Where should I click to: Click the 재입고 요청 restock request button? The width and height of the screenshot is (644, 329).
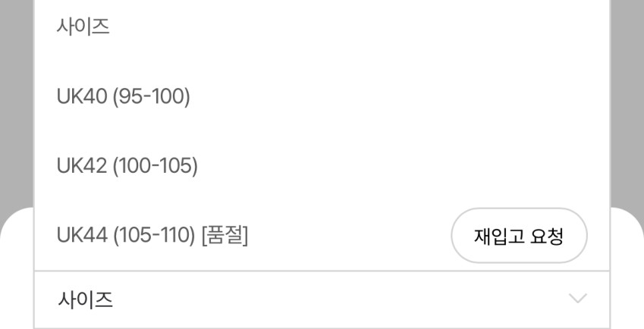(519, 236)
